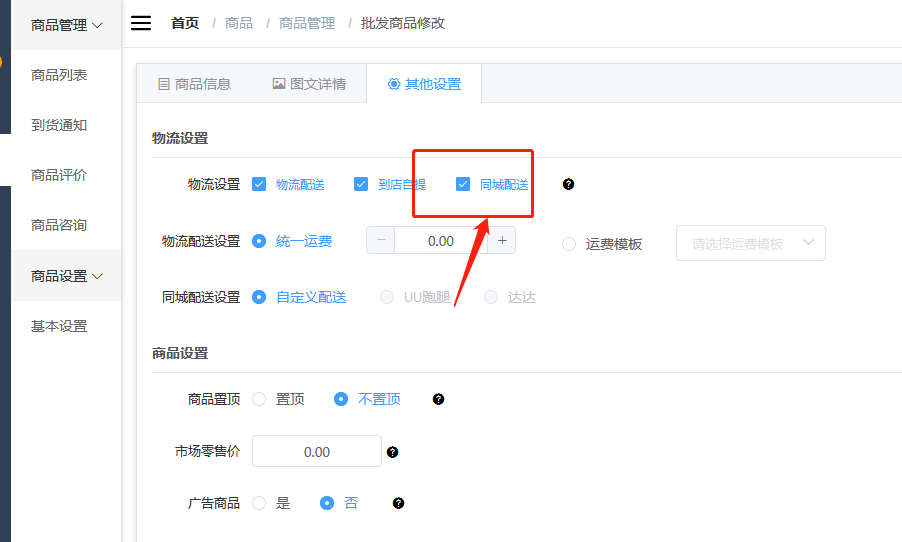Click help icon next to 市场零售价 field
Screen dimensions: 902x542
point(392,452)
